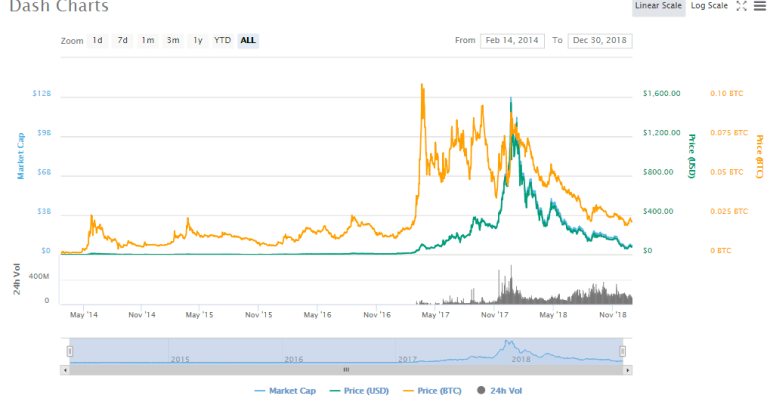Set zoom to 1d
Screen dimensions: 770x402
[x=98, y=40]
